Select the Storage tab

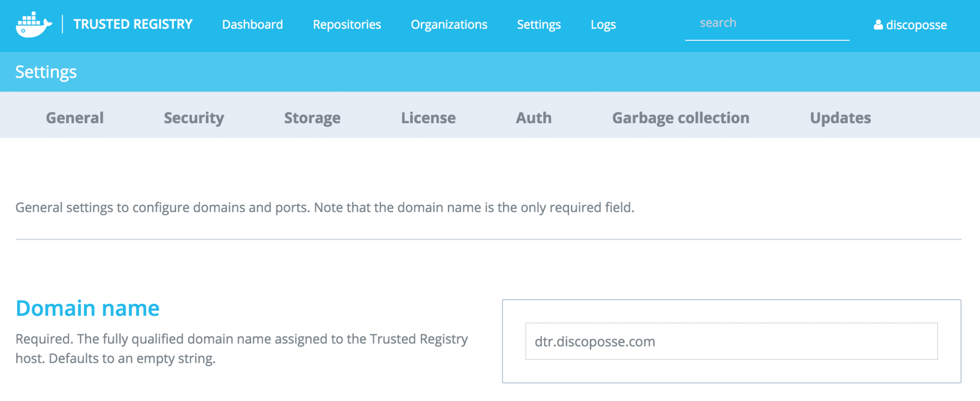click(x=312, y=118)
